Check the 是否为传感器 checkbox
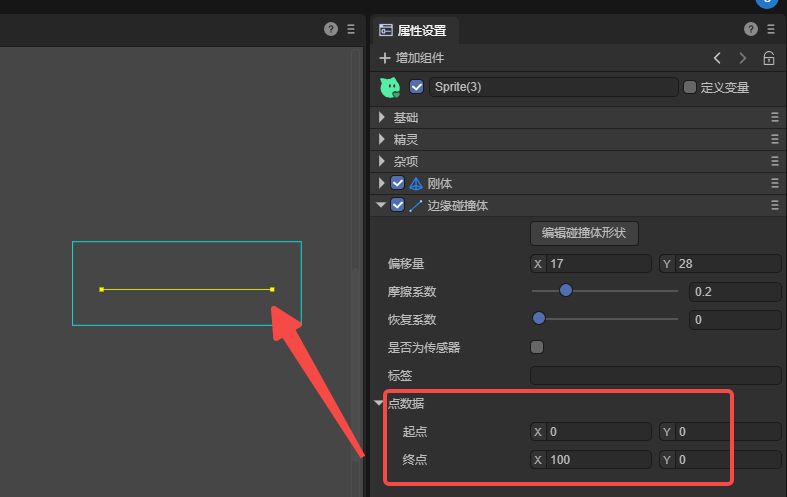The image size is (787, 497). point(537,347)
